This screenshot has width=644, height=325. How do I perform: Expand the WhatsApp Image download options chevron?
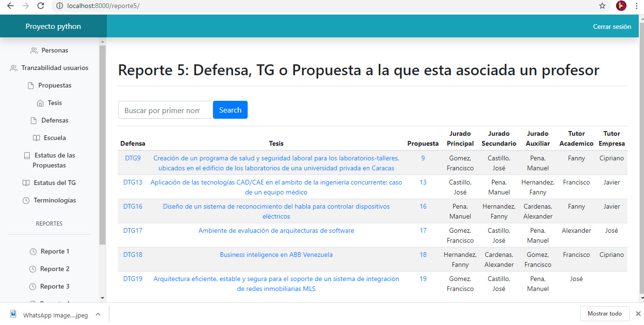coord(98,314)
